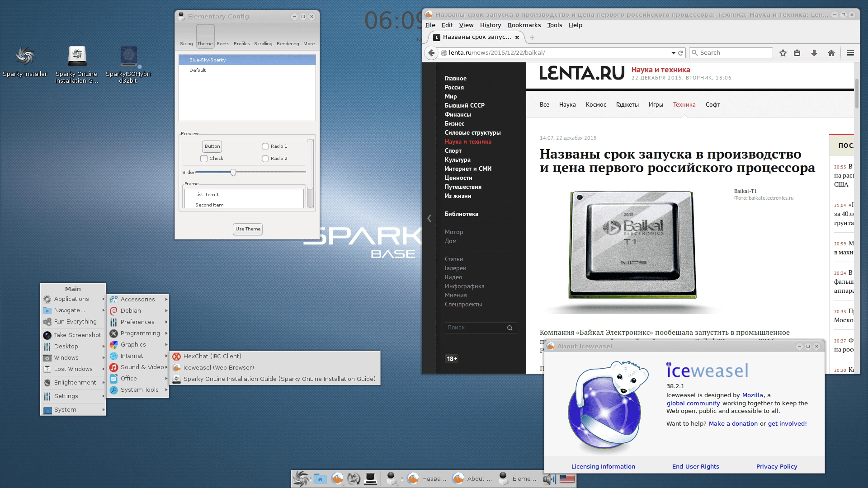
Task: Launch Iceweasel from the panel launcher
Action: click(337, 479)
